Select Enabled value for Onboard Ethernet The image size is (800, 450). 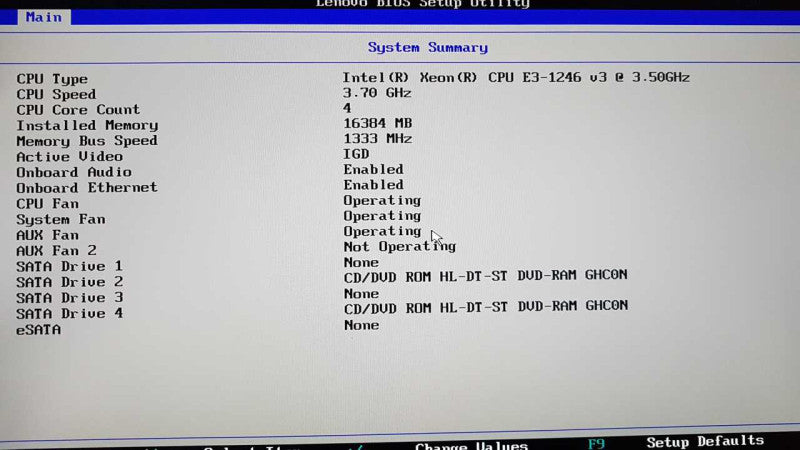tap(373, 185)
